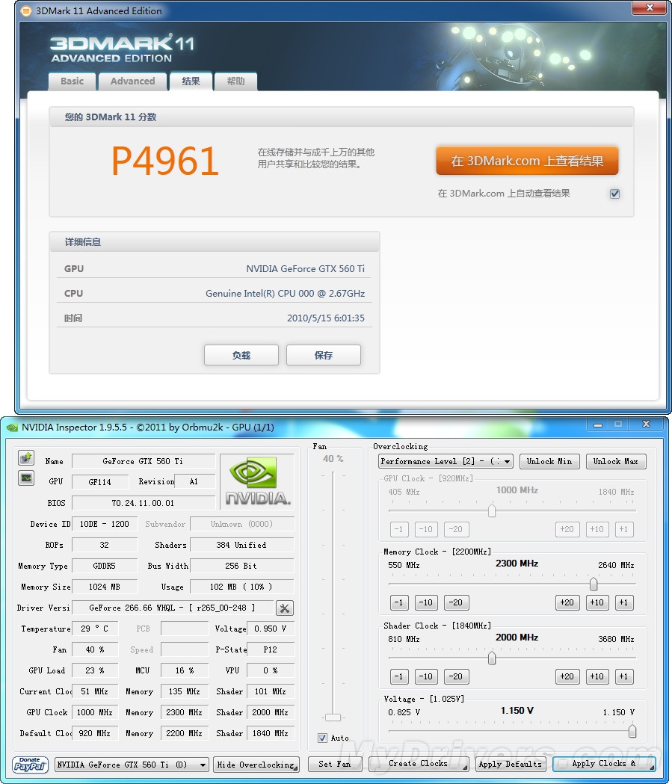
Task: Click the 3DMark 11 title bar icon
Action: [x=26, y=11]
